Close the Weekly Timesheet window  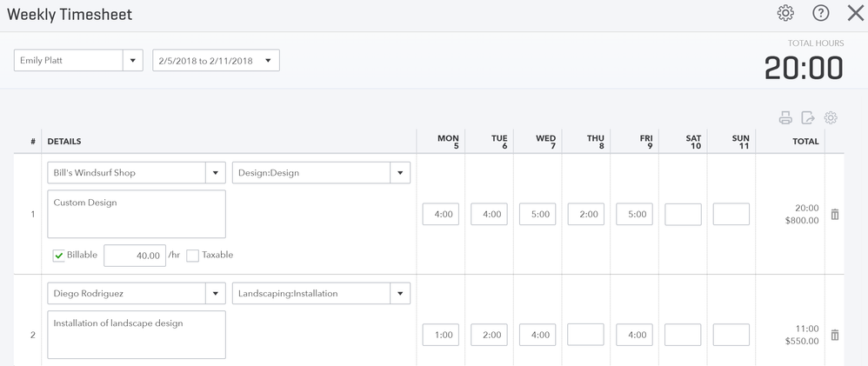(856, 13)
